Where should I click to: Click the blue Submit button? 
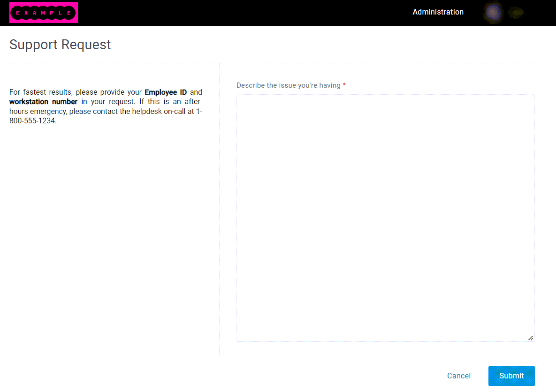point(511,376)
